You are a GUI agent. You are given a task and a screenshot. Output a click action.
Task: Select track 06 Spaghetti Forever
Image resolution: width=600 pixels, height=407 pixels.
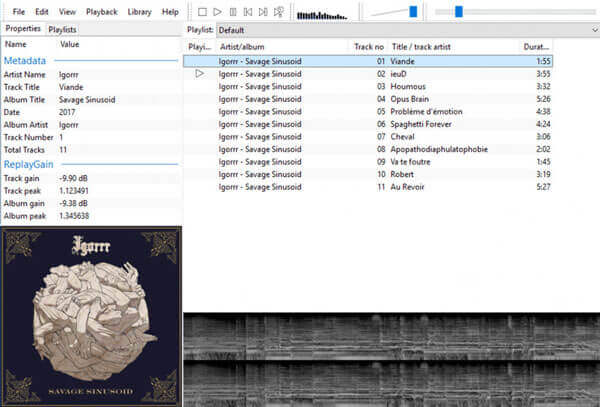click(368, 124)
